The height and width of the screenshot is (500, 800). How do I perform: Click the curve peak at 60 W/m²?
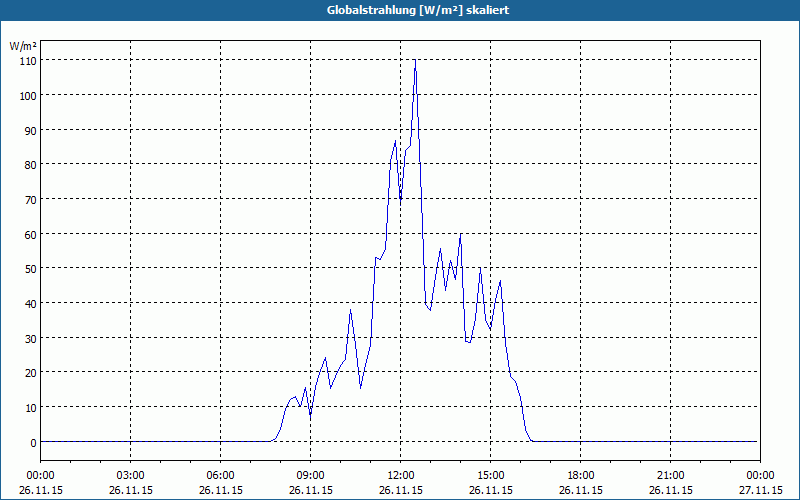pyautogui.click(x=461, y=234)
